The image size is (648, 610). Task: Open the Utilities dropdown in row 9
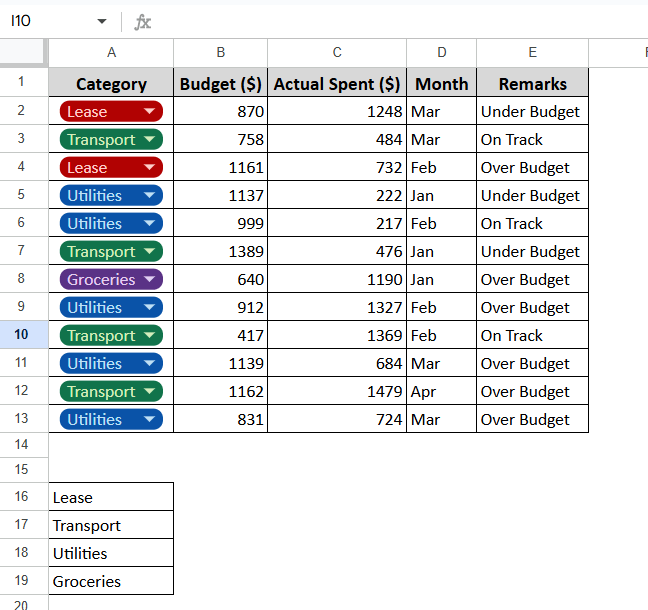(x=149, y=307)
